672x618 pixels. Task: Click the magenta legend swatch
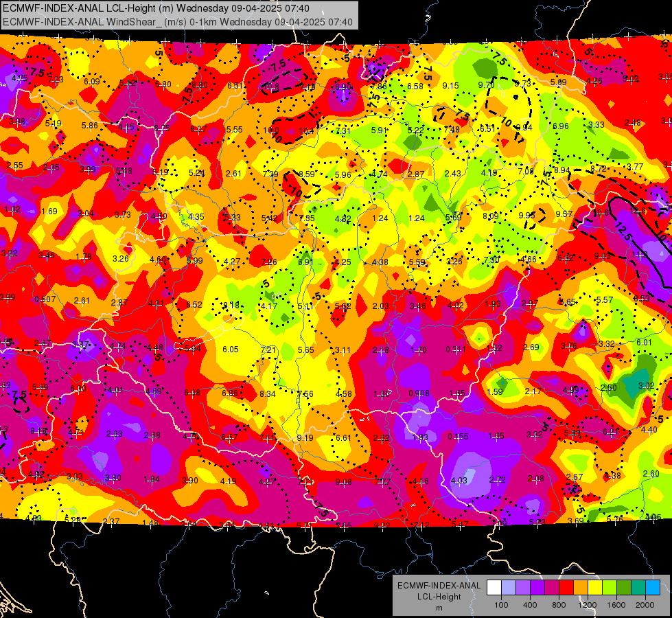click(552, 588)
